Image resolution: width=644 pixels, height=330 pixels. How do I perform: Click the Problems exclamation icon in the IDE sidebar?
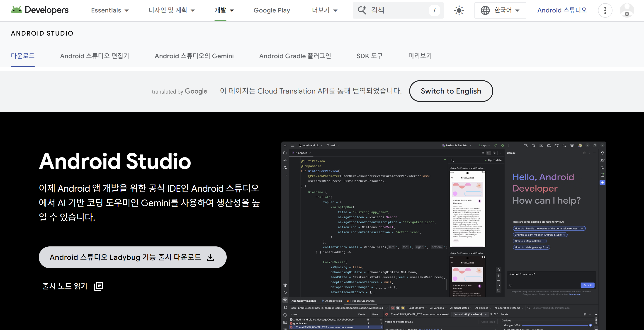click(x=285, y=315)
